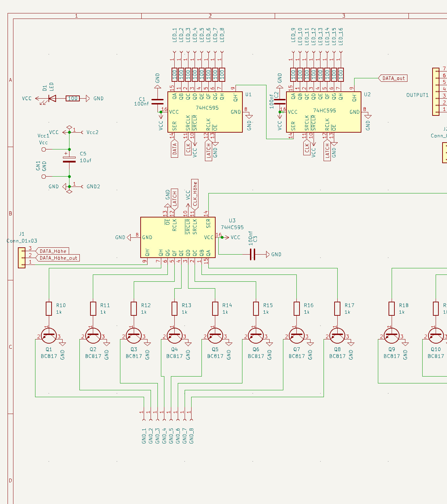Select the U1 74HC595 shift register
This screenshot has height=504, width=447.
tap(205, 112)
